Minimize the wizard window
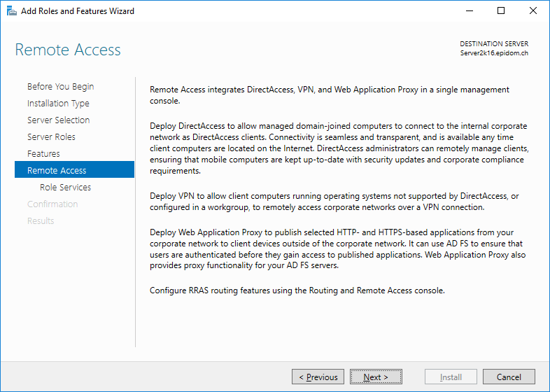The image size is (550, 392). pyautogui.click(x=470, y=11)
